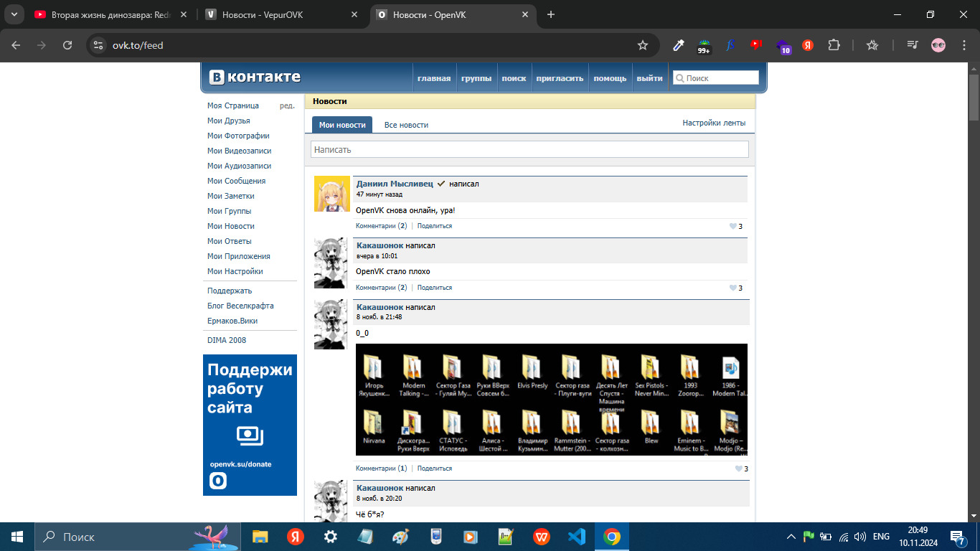Switch to 'Все новости' tab
Screen dimensions: 980x551
tap(406, 125)
